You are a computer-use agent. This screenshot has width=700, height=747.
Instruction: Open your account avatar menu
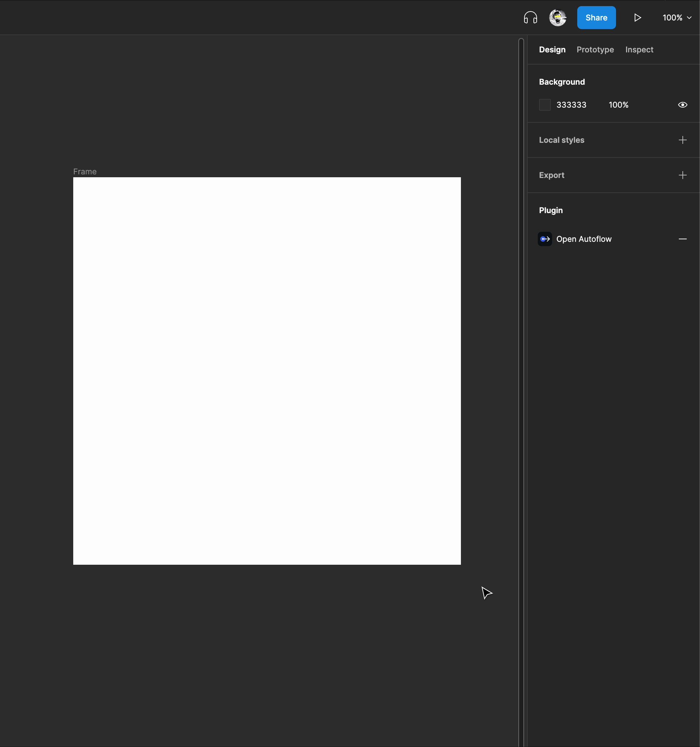[557, 17]
